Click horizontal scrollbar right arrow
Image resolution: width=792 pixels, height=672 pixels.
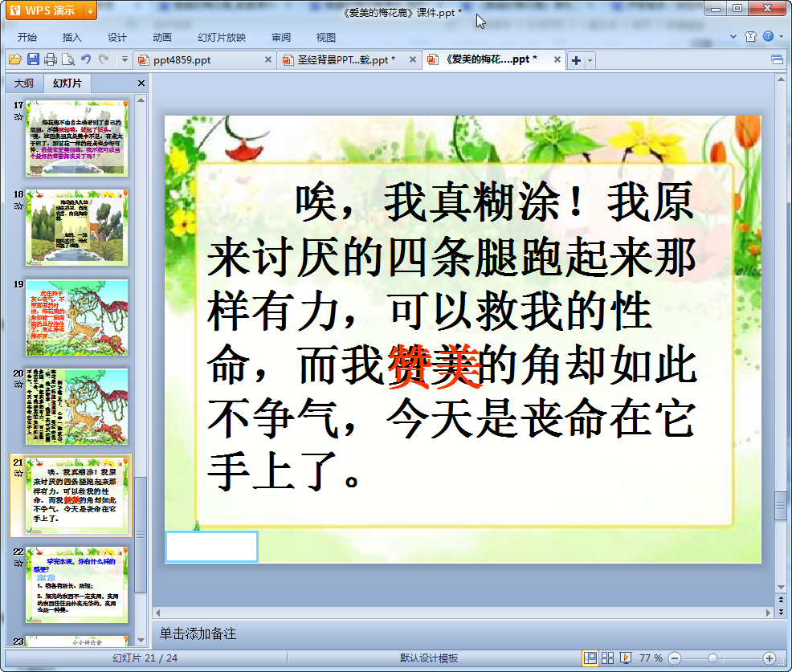[x=768, y=613]
